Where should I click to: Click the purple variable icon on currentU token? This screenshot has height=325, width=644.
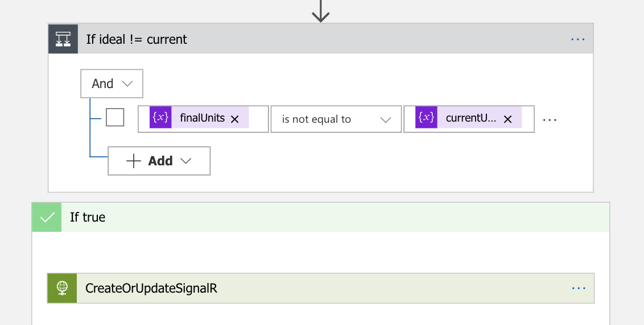pyautogui.click(x=426, y=118)
